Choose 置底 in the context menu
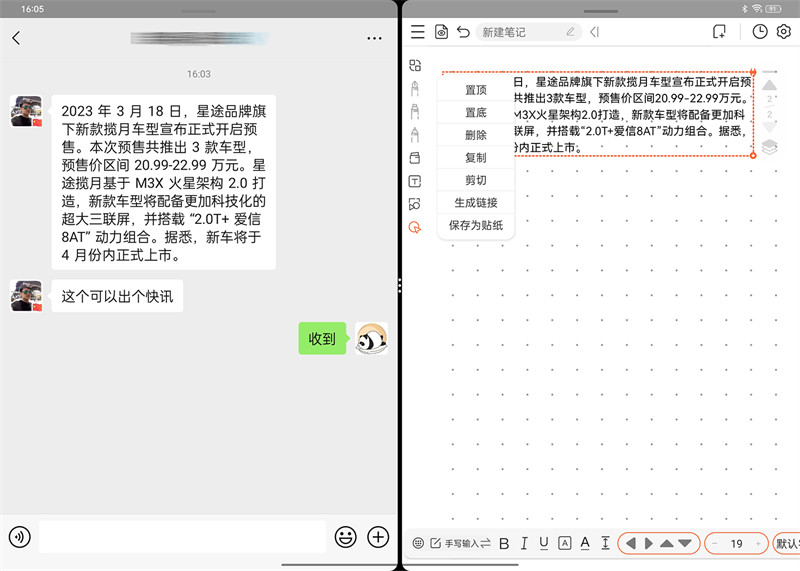Screen dimensions: 800x571 coord(476,113)
